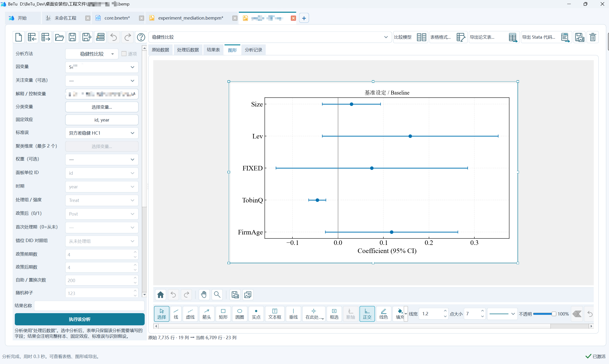Viewport: 609px width, 364px height.
Task: Switch to the 结果表 tab
Action: [213, 50]
